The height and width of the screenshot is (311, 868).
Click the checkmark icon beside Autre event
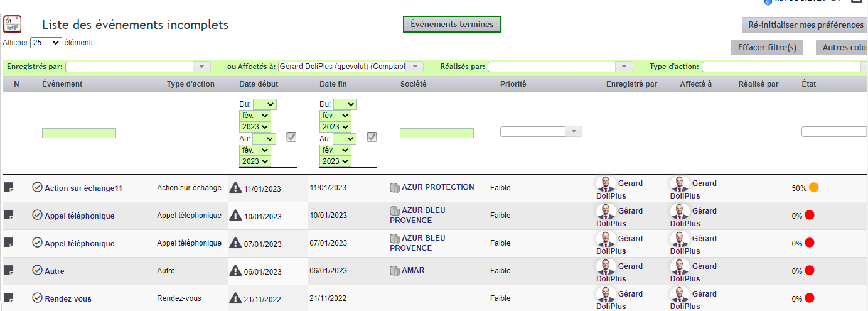click(37, 270)
